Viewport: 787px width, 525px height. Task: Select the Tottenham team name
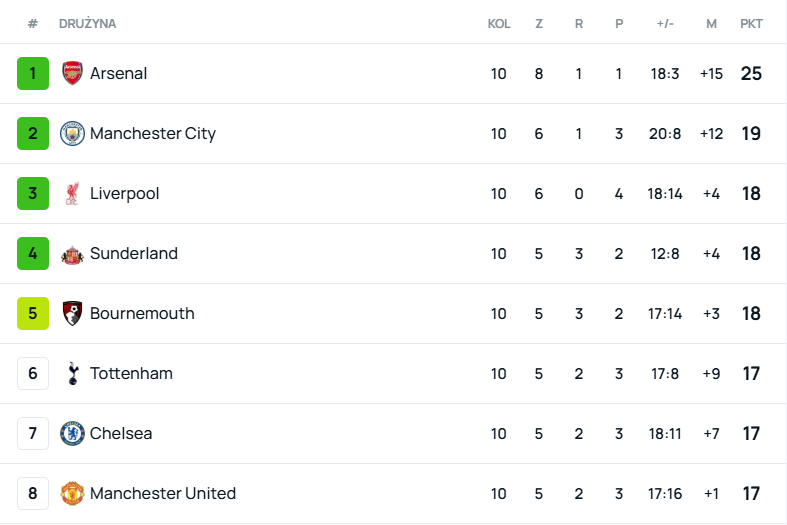click(x=131, y=373)
